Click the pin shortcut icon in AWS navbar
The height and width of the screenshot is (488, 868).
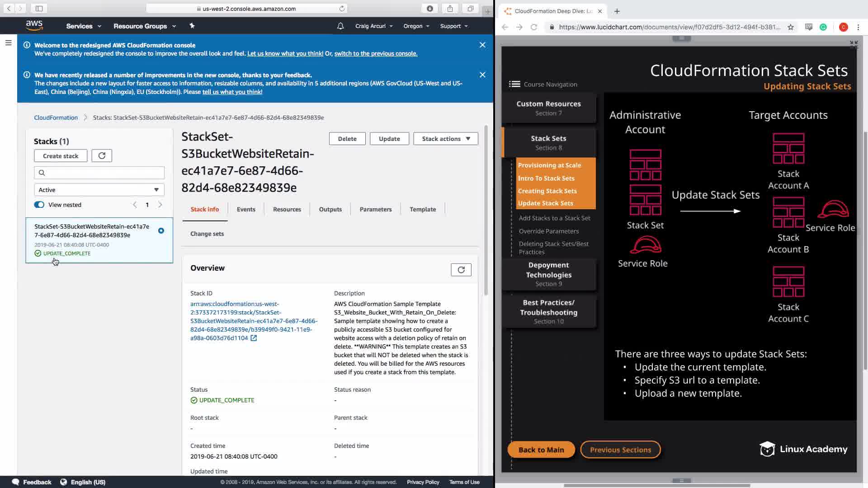tap(192, 26)
